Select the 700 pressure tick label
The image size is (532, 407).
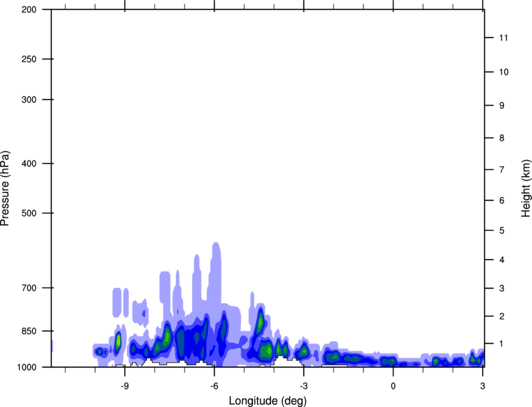tap(29, 288)
